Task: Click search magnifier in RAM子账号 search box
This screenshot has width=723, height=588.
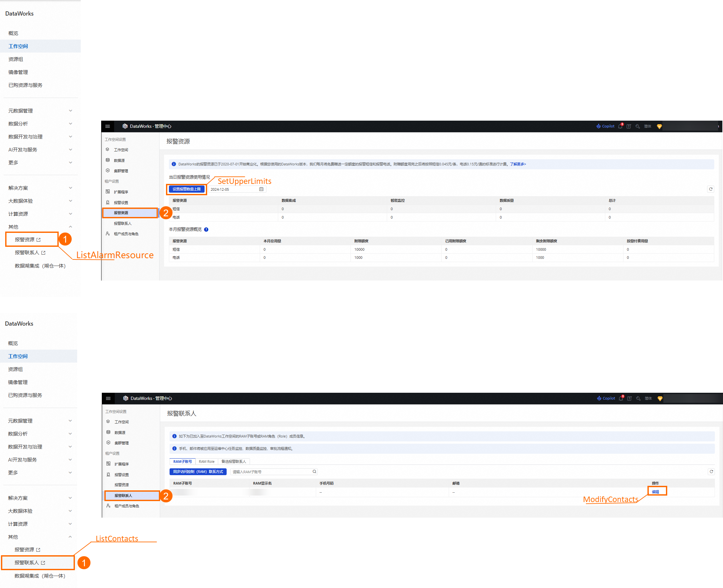Action: [x=314, y=472]
